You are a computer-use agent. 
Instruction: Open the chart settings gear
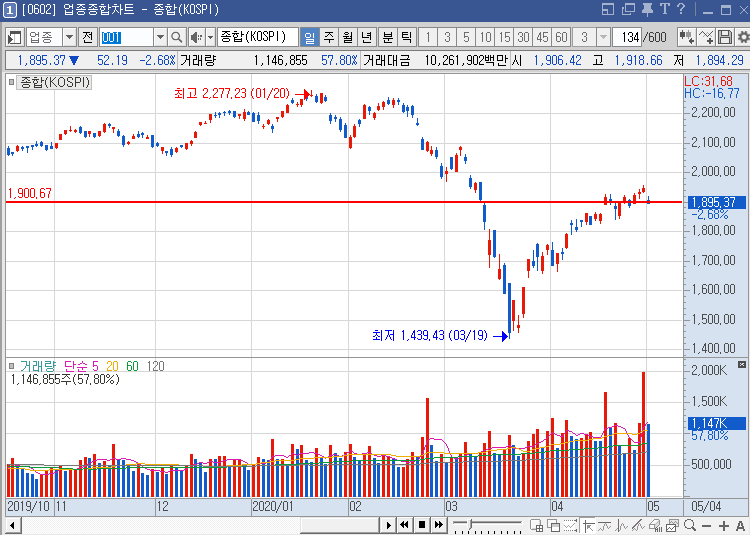tap(743, 37)
